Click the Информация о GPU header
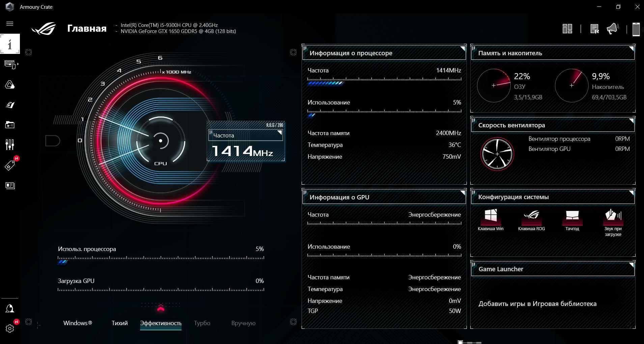Viewport: 644px width, 344px height. click(x=384, y=197)
